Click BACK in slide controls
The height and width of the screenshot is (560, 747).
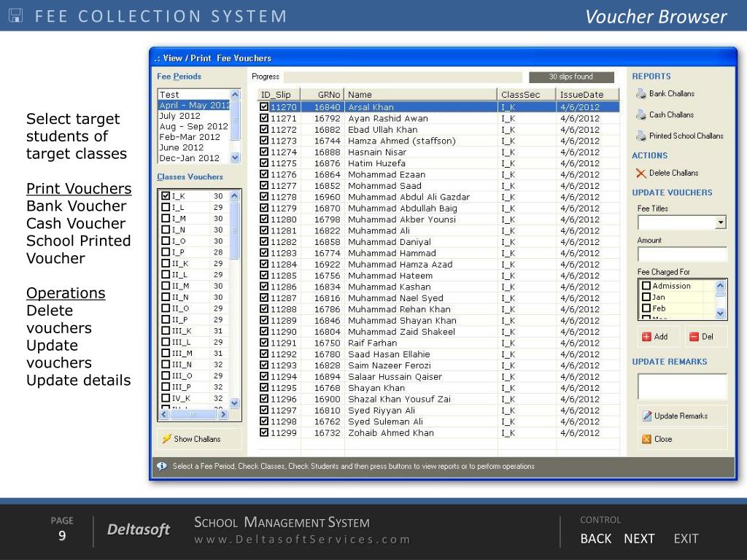pyautogui.click(x=595, y=539)
